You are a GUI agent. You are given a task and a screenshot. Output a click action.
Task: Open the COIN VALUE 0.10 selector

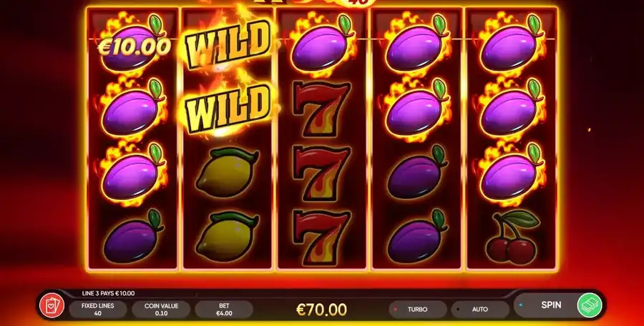point(162,309)
